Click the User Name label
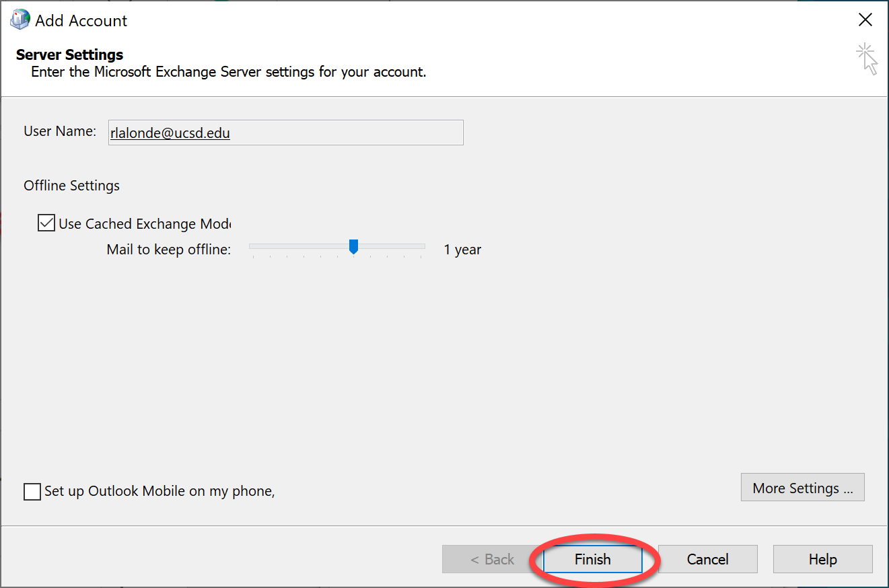The width and height of the screenshot is (889, 588). [60, 131]
